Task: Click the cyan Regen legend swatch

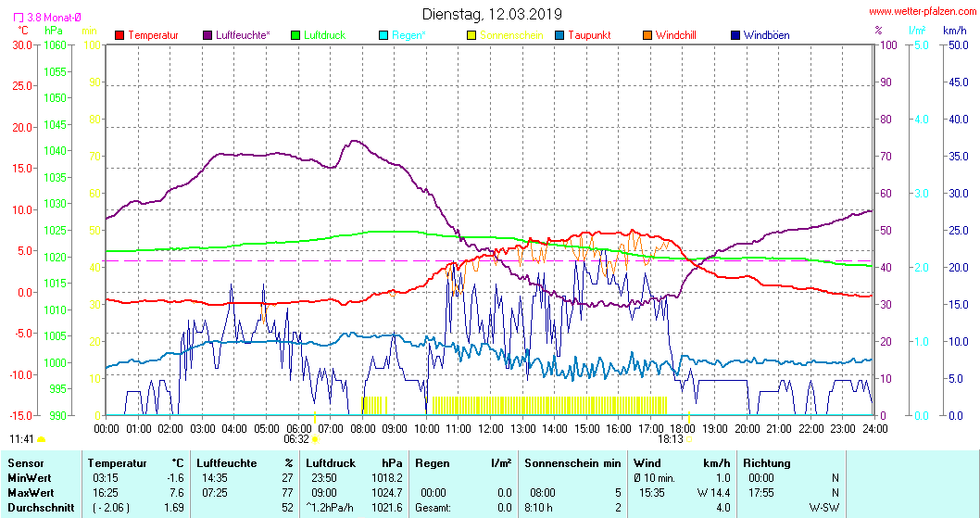Action: click(x=383, y=35)
